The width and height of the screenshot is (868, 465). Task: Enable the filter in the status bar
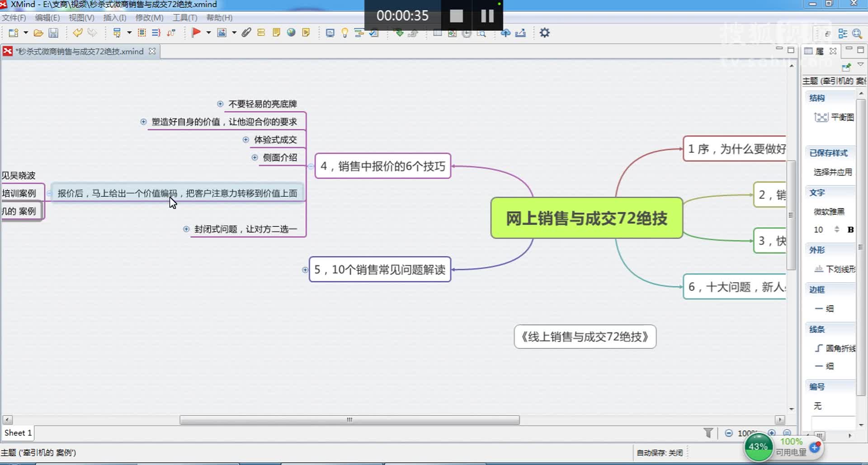(709, 433)
